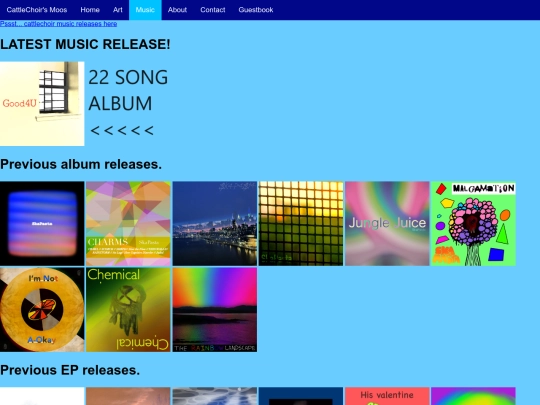The width and height of the screenshot is (540, 405).
Task: Open the CattleChoir's Moos site title
Action: coord(37,10)
